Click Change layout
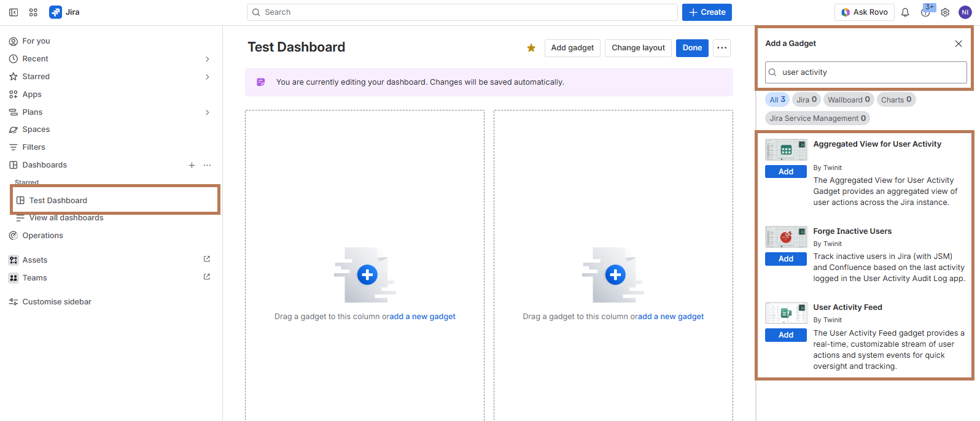Viewport: 980px width, 421px height. [x=638, y=48]
